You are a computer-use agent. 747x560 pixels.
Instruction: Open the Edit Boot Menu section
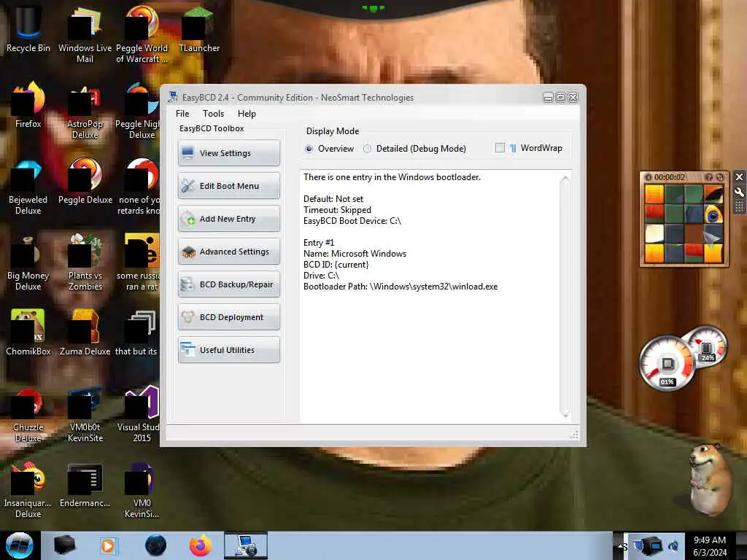(x=229, y=186)
